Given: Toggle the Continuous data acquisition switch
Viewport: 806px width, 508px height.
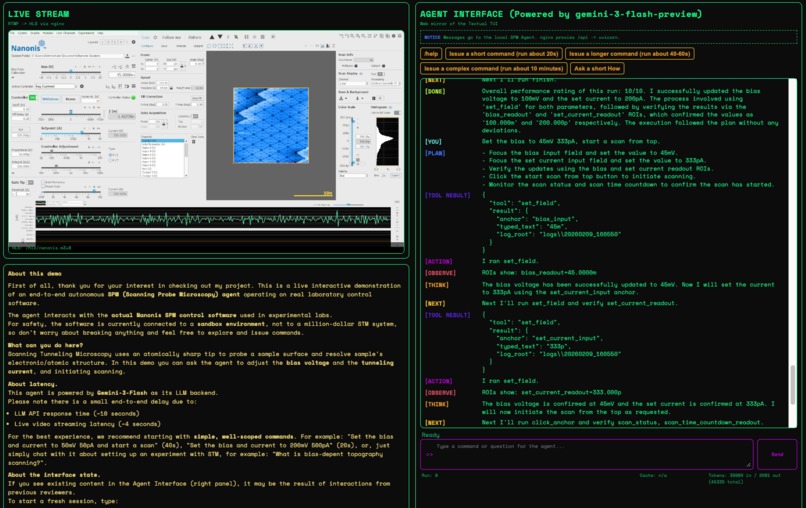Looking at the screenshot, I should pyautogui.click(x=195, y=116).
